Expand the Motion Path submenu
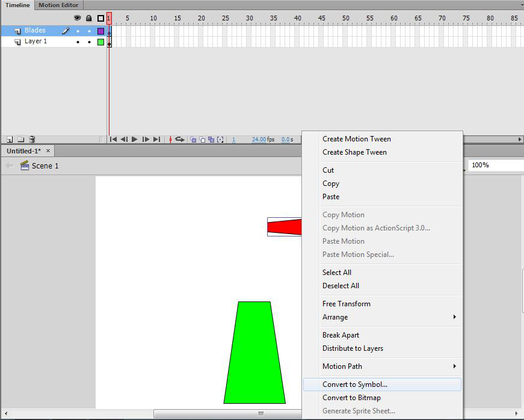This screenshot has height=420, width=524. (382, 366)
